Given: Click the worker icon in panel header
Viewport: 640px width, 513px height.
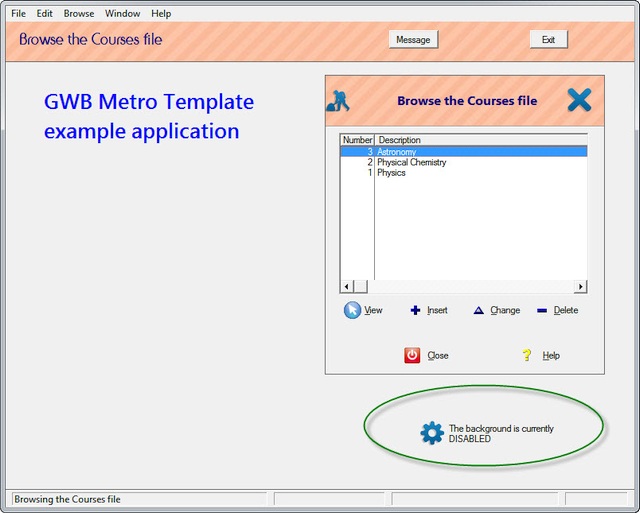Looking at the screenshot, I should (338, 101).
